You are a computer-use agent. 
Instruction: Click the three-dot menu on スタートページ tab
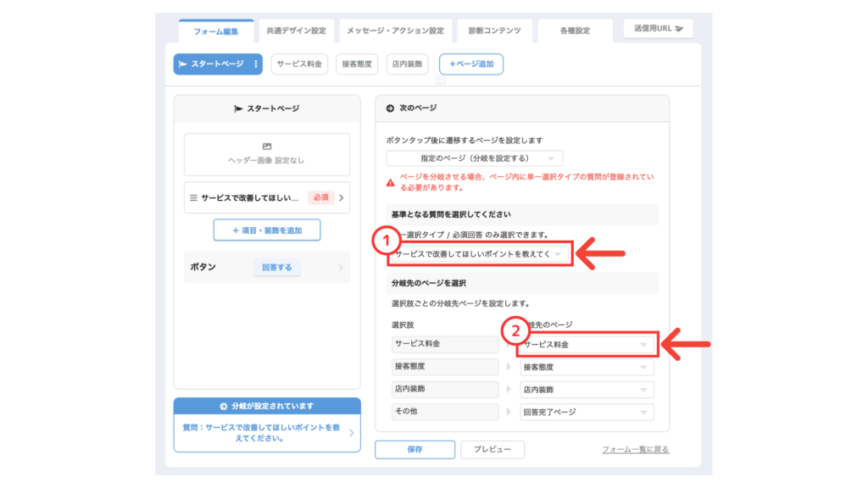click(256, 64)
